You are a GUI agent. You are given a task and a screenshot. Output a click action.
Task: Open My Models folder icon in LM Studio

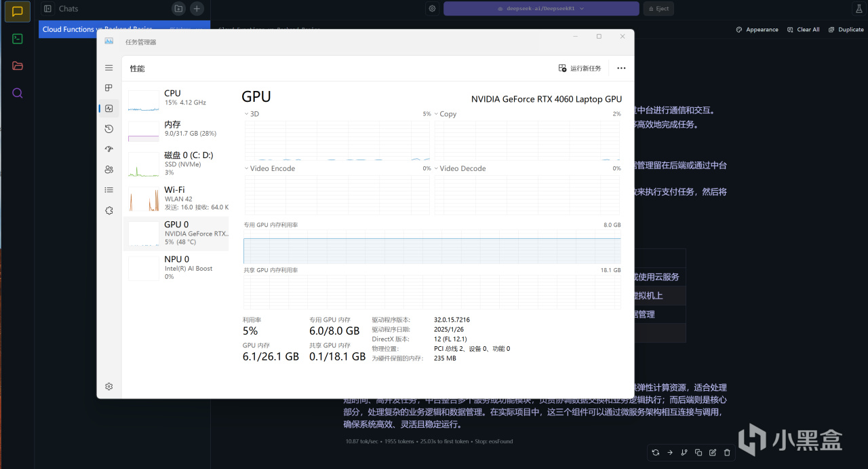[x=18, y=66]
